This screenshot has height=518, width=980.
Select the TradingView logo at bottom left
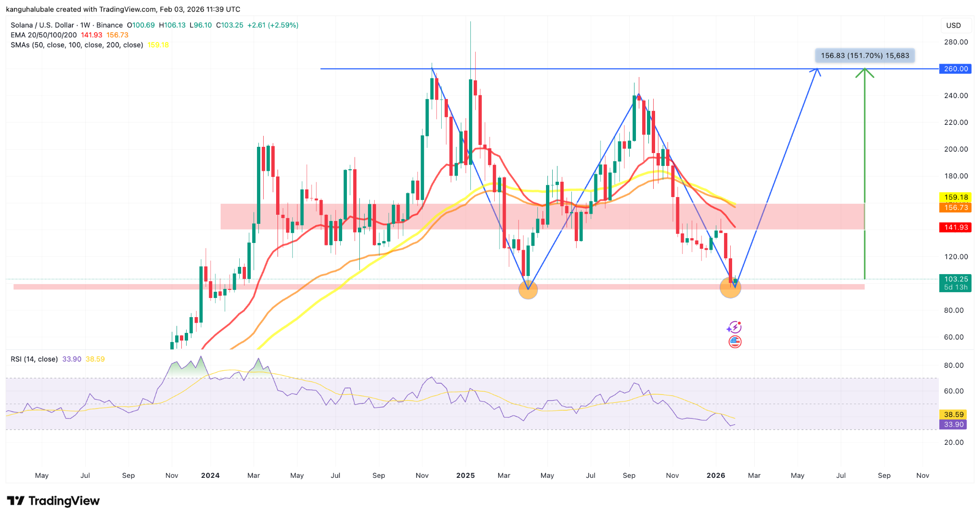(x=53, y=501)
